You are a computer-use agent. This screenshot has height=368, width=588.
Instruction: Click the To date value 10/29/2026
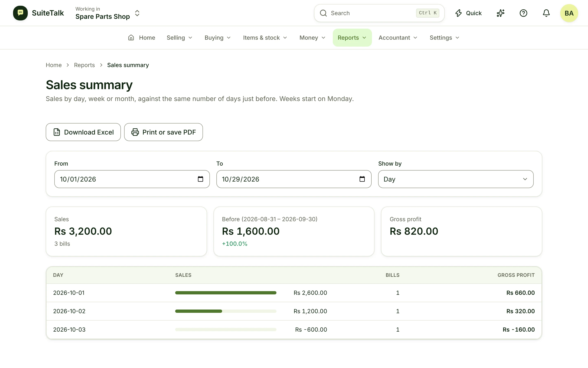240,179
